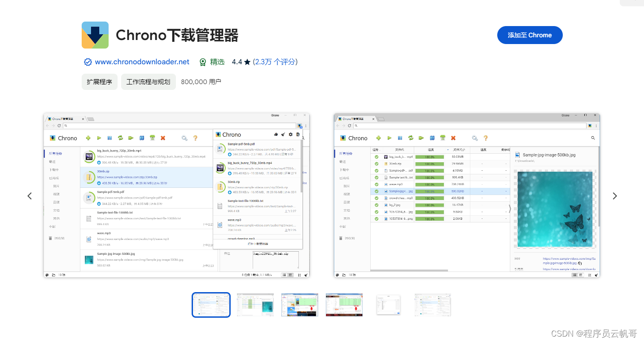This screenshot has width=644, height=342.
Task: Open the 2.3万 个评分 ratings link
Action: [x=275, y=62]
